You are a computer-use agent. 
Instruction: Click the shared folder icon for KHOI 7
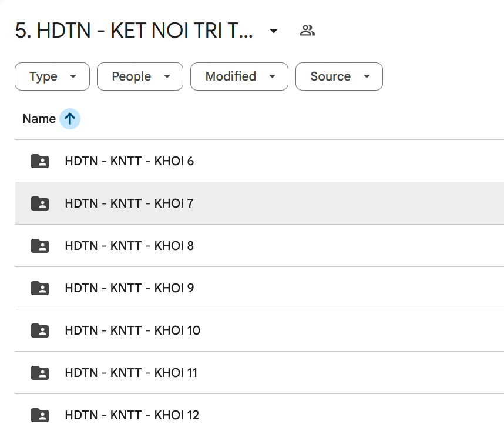pyautogui.click(x=40, y=203)
